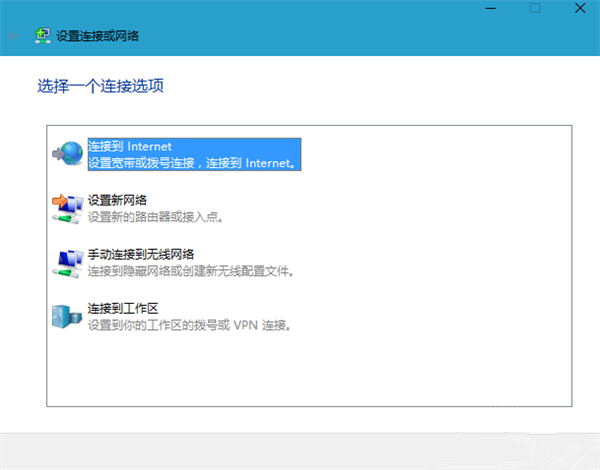Click the 选择一个连接选项 heading
The image size is (600, 470).
point(99,87)
